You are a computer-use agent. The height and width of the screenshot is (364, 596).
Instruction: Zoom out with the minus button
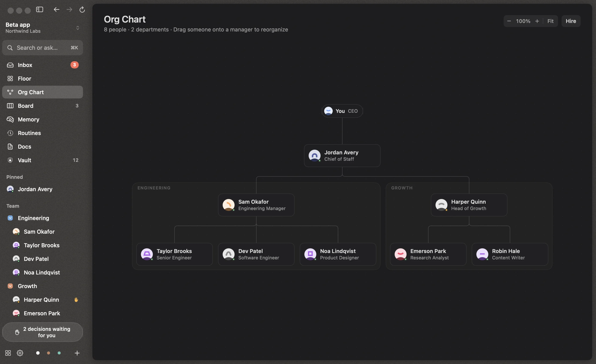tap(509, 21)
